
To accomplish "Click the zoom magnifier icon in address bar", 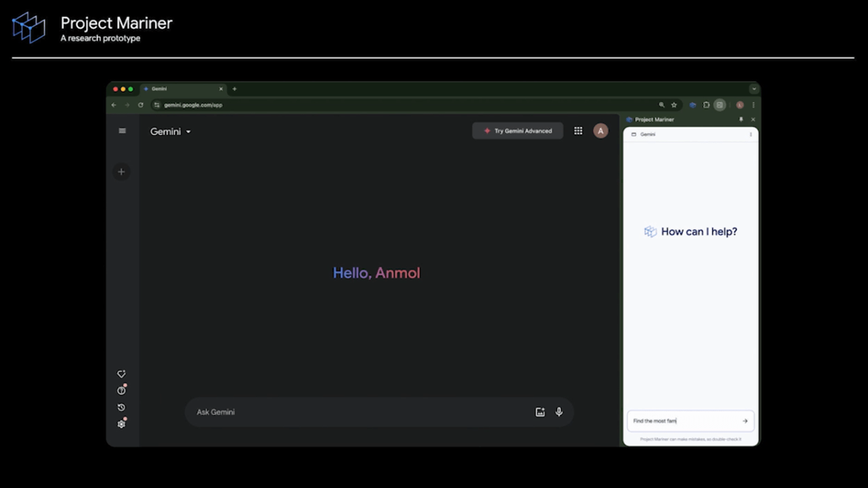I will (662, 105).
